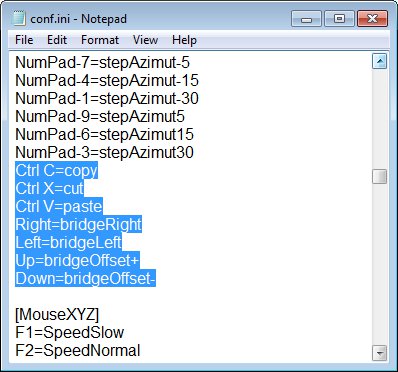Open the Edit menu
The width and height of the screenshot is (398, 372).
(x=57, y=40)
